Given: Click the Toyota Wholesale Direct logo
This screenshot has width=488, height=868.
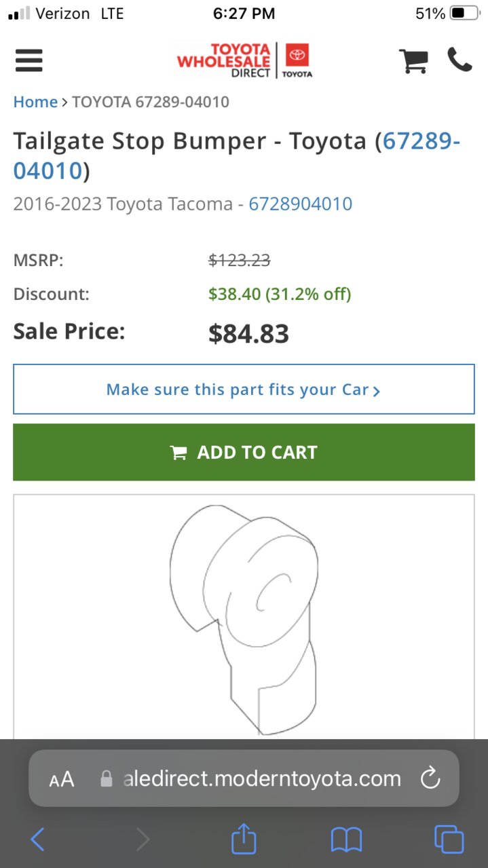Looking at the screenshot, I should point(244,61).
